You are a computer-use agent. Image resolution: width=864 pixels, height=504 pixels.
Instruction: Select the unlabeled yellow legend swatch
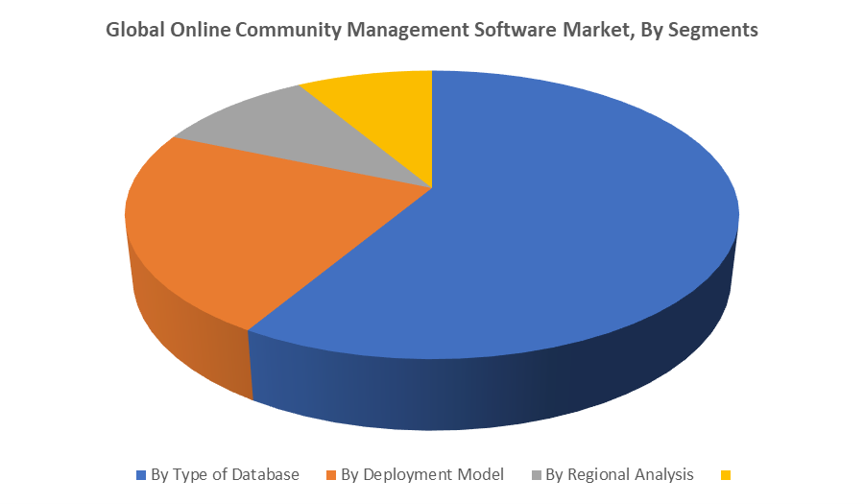click(726, 475)
